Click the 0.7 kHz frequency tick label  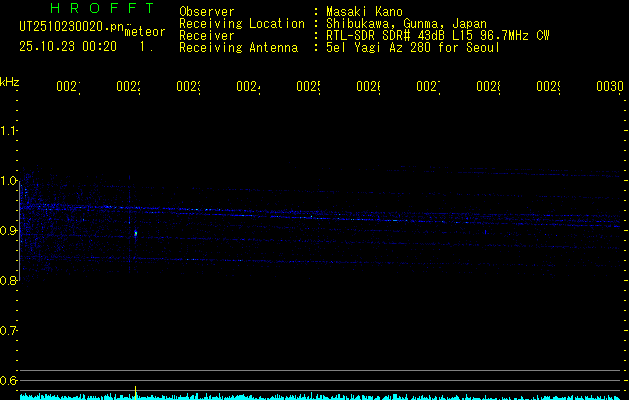click(x=9, y=331)
